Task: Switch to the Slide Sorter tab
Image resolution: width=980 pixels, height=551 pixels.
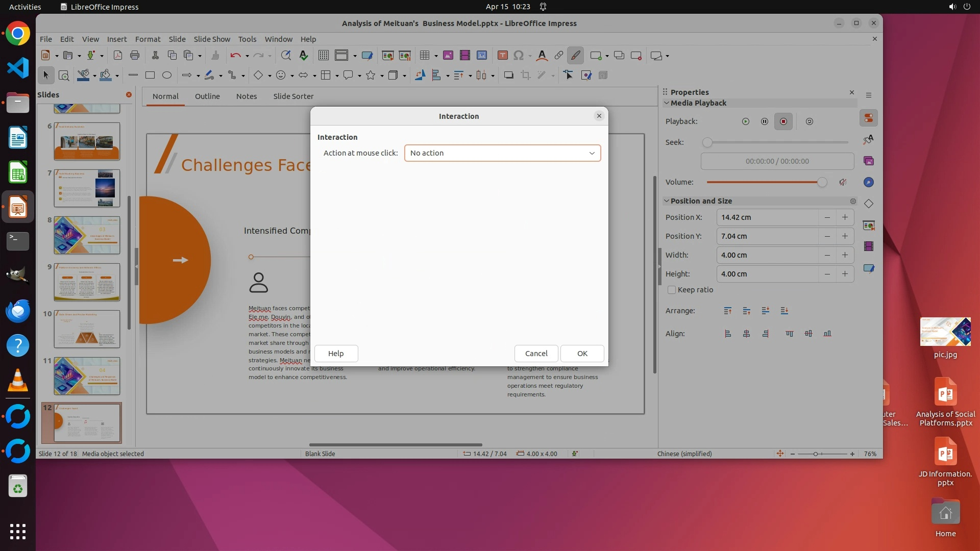Action: click(x=293, y=96)
